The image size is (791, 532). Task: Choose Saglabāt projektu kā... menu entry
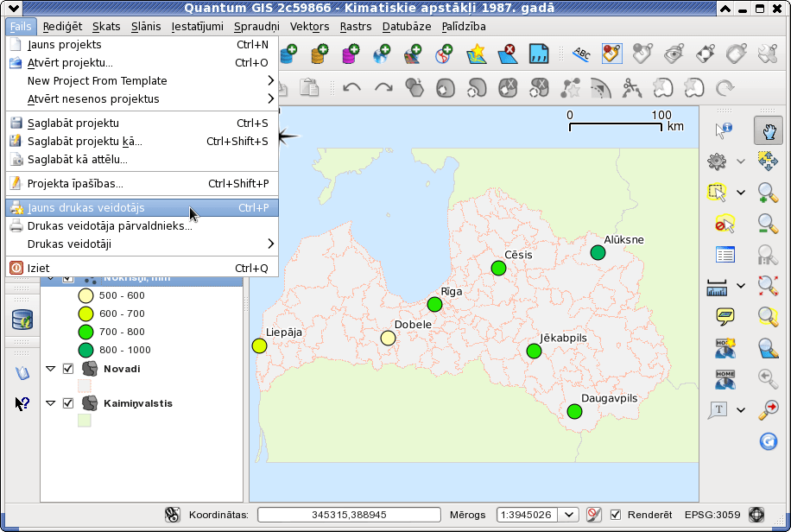click(x=142, y=142)
